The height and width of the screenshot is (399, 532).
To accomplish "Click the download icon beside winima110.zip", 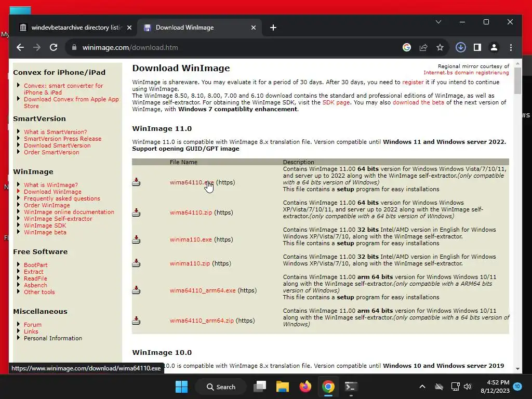I will click(x=136, y=263).
